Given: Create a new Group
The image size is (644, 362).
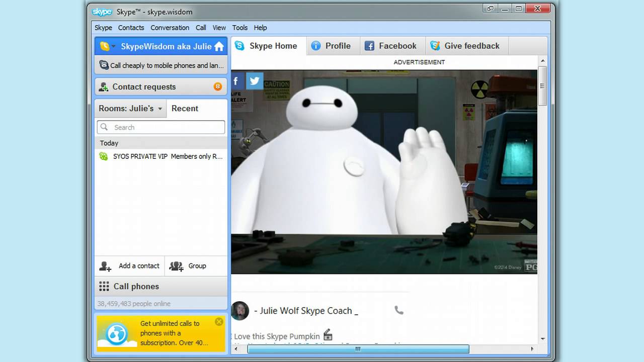Looking at the screenshot, I should point(196,266).
